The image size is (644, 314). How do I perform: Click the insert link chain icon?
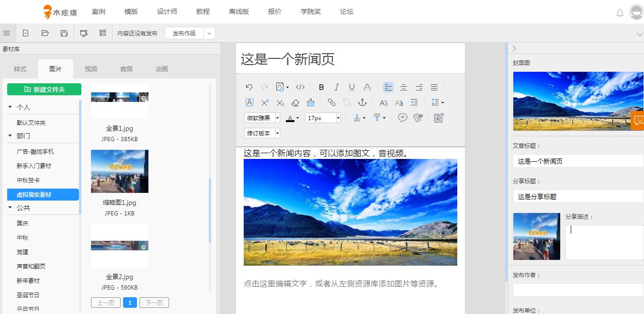point(331,102)
